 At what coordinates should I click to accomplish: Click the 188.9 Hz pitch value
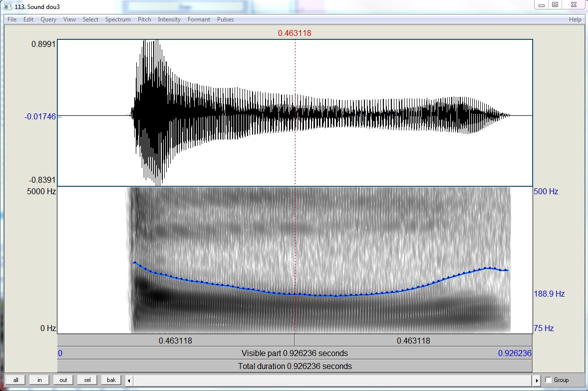click(549, 294)
